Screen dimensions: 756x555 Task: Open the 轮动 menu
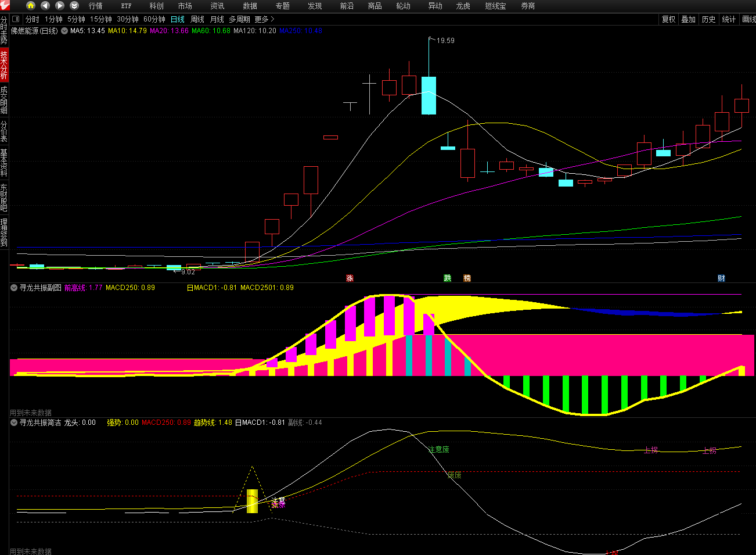403,6
